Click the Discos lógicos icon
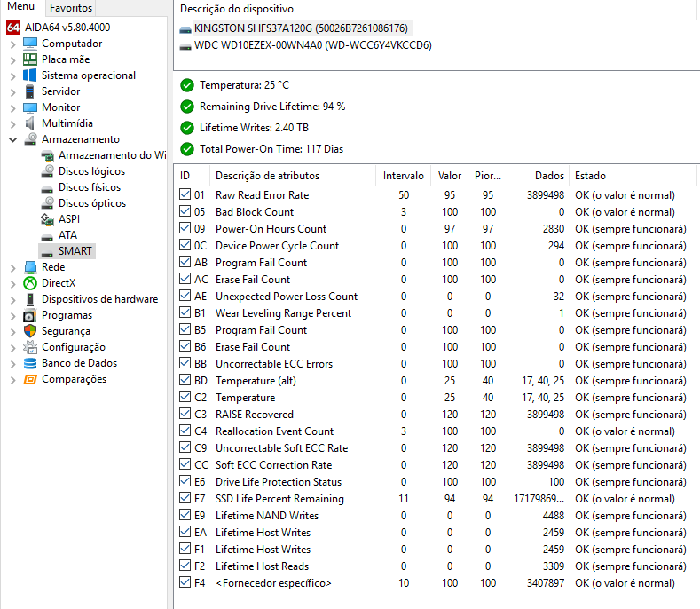 (47, 171)
